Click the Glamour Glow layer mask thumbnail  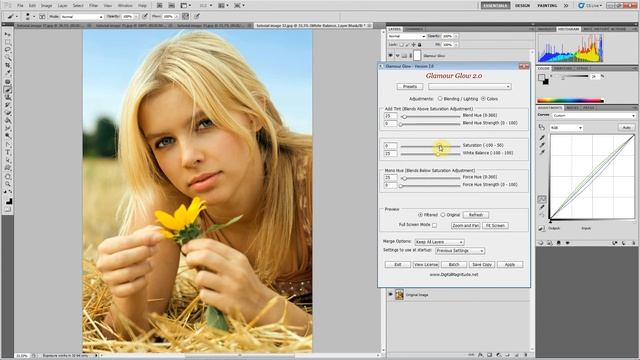[x=417, y=56]
